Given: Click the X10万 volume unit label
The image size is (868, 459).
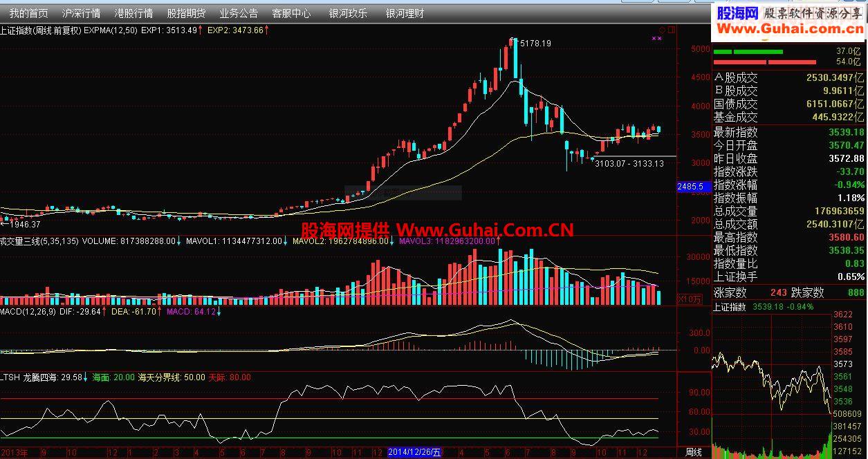Looking at the screenshot, I should coord(689,299).
